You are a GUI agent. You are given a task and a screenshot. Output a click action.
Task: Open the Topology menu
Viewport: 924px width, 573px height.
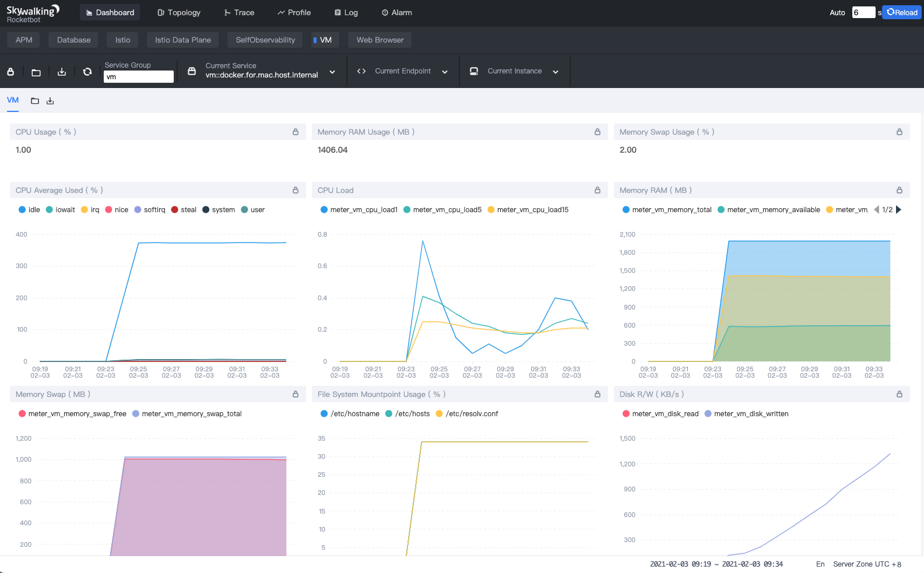pos(179,12)
